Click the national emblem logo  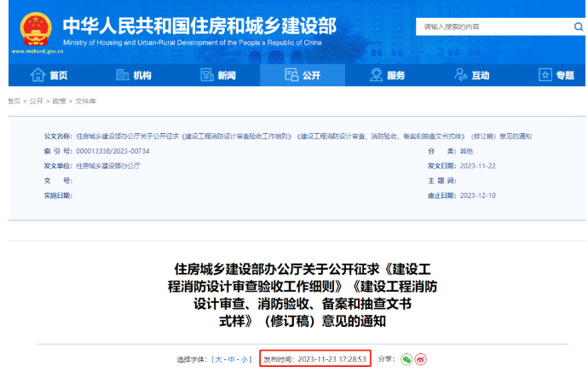point(35,26)
